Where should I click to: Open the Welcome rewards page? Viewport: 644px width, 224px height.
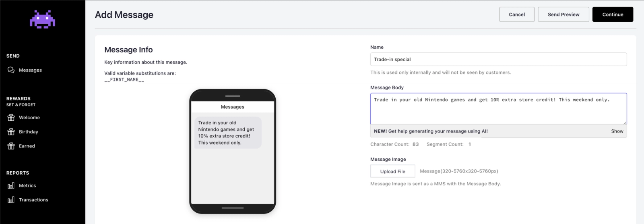tap(29, 118)
